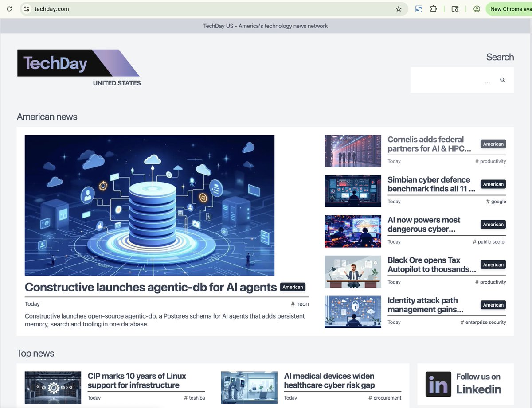
Task: Click the American badge on the Black Ore story
Action: 493,265
